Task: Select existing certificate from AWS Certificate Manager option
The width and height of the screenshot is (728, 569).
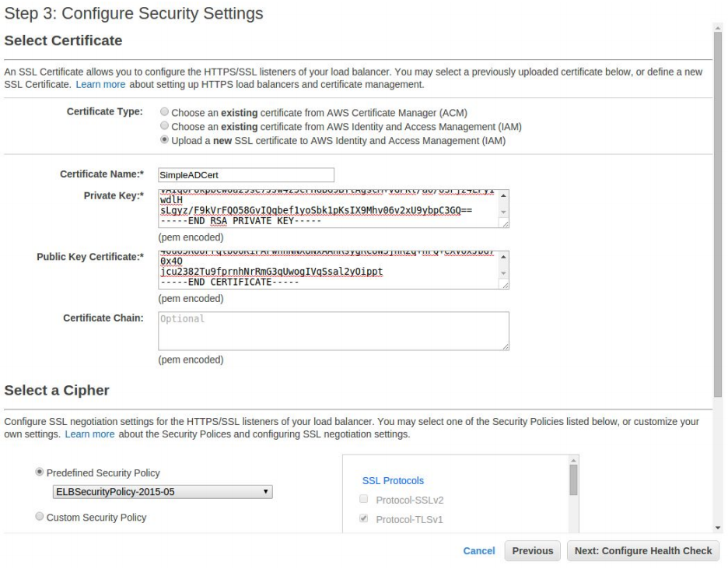Action: (x=164, y=113)
